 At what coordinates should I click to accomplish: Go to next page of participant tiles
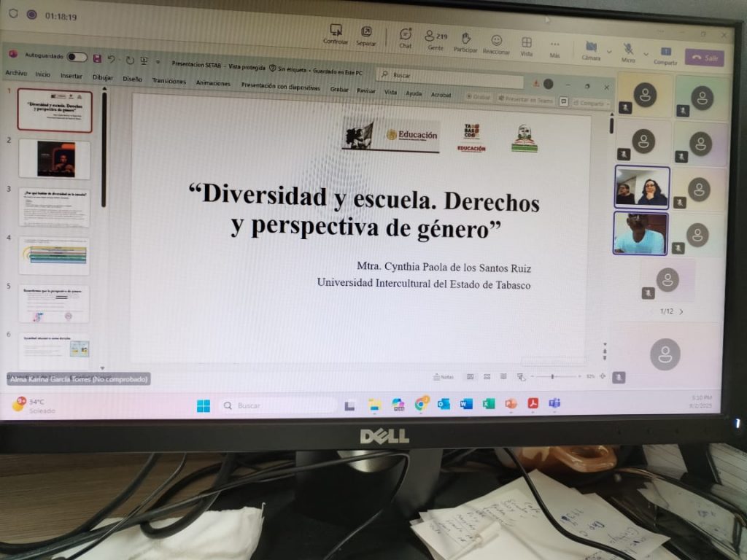coord(681,312)
